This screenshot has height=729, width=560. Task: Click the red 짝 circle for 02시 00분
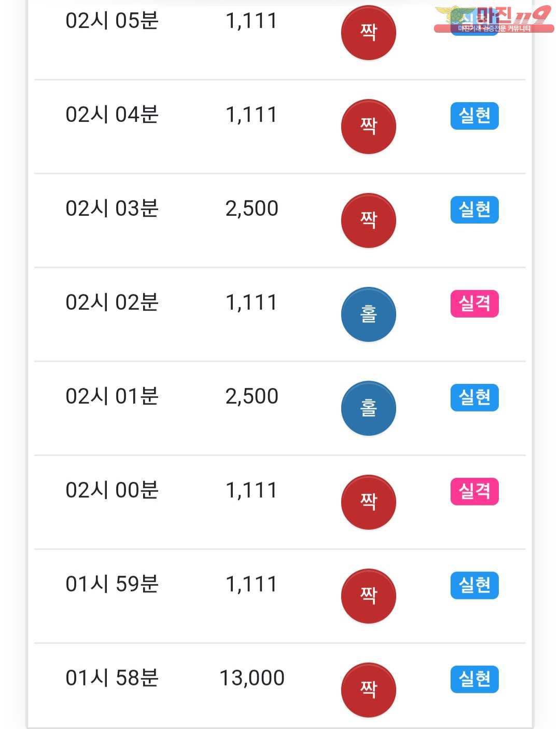tap(368, 502)
